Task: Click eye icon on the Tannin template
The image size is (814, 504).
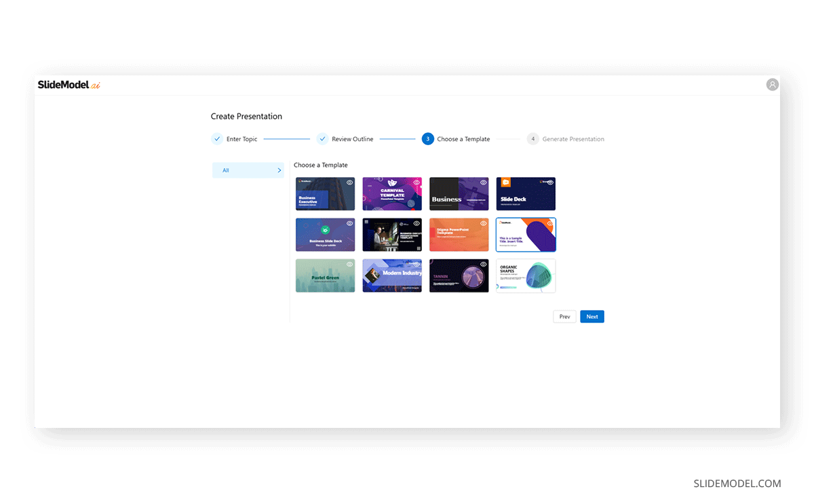Action: 484,264
